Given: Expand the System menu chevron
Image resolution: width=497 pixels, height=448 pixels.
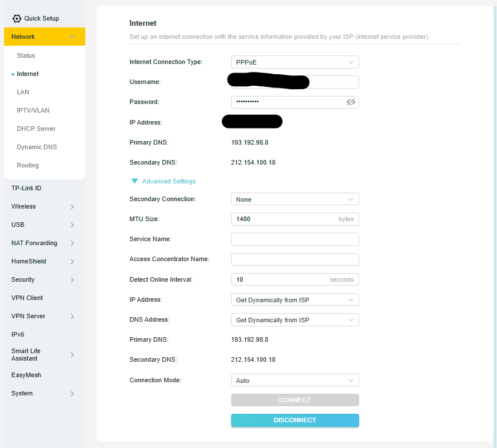Looking at the screenshot, I should [72, 394].
